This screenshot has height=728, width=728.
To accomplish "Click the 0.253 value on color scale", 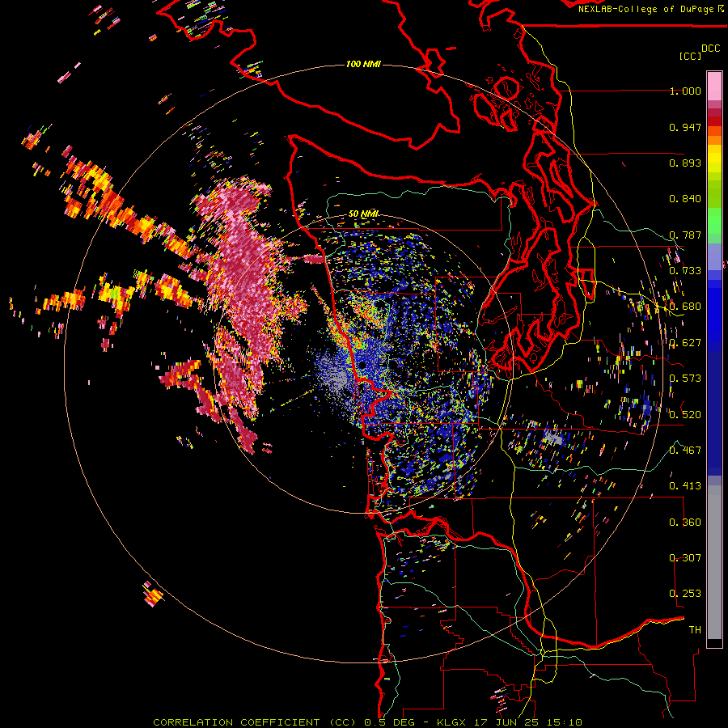I will 685,594.
